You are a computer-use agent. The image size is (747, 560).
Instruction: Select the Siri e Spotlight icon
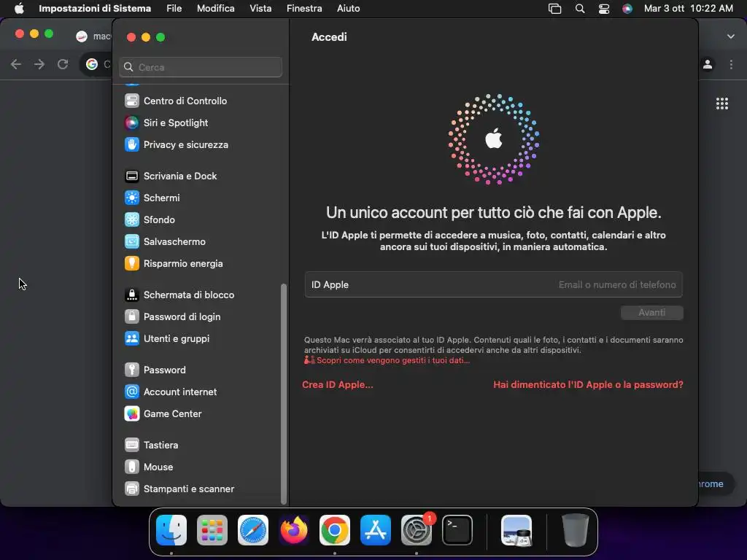click(x=132, y=122)
